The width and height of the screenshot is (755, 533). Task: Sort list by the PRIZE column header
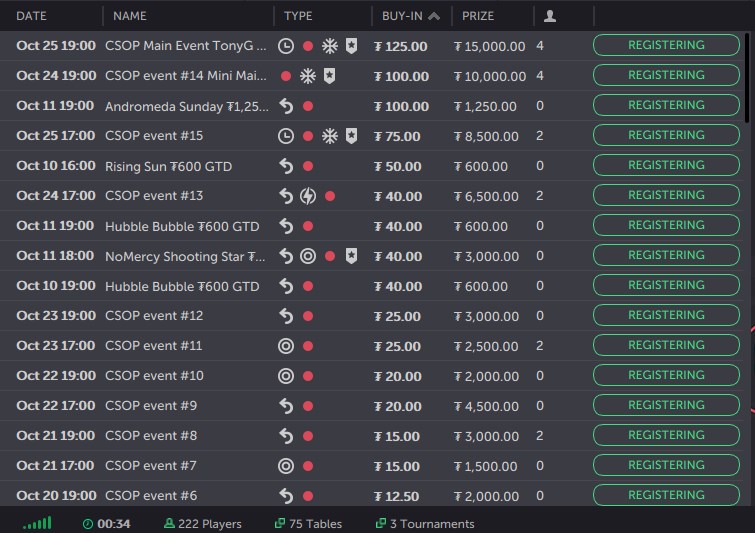click(478, 16)
